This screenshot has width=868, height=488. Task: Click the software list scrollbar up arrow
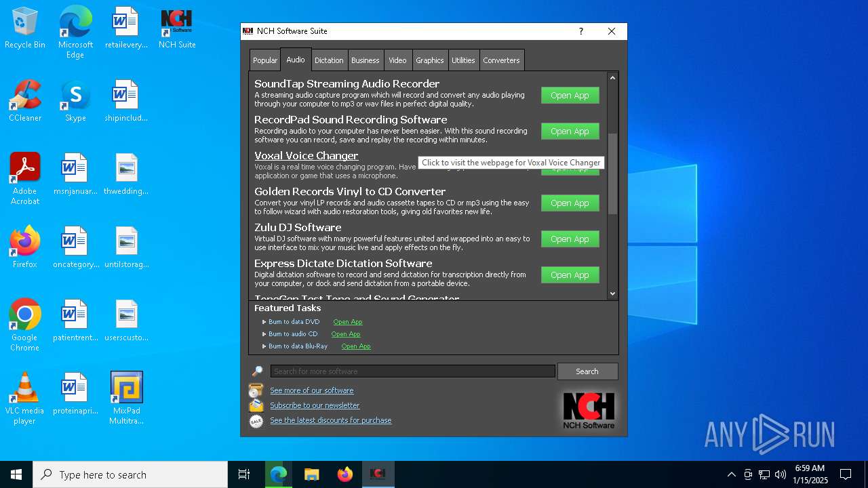pyautogui.click(x=612, y=78)
